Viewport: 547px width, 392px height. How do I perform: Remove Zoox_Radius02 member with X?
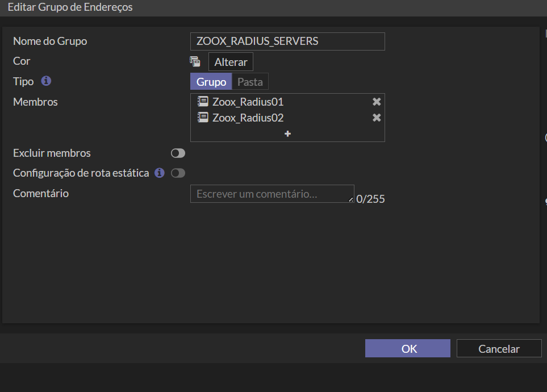click(377, 118)
